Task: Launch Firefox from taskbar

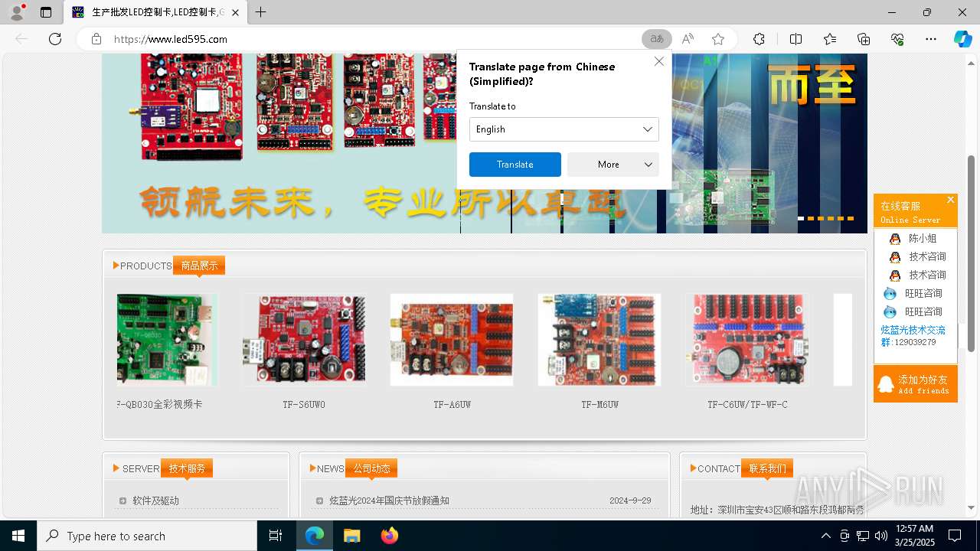Action: (389, 536)
